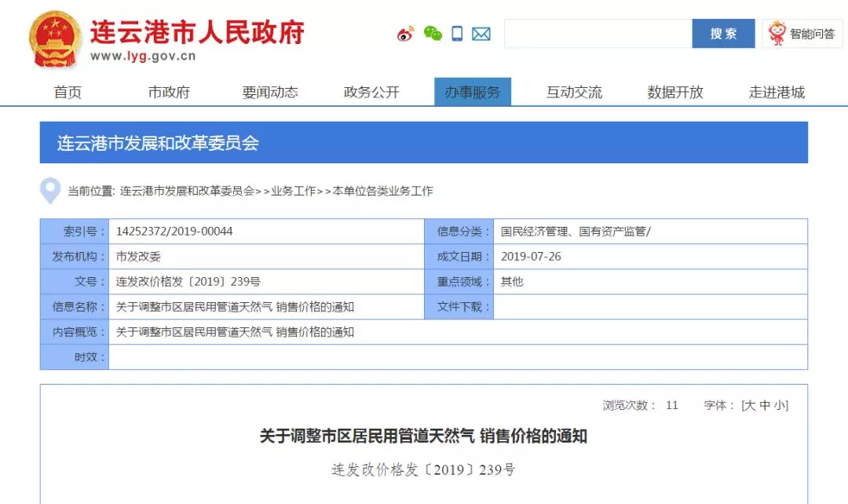The width and height of the screenshot is (848, 504).
Task: Follow breadcrumb link 连云港市发展和改革委员会
Action: point(187,191)
